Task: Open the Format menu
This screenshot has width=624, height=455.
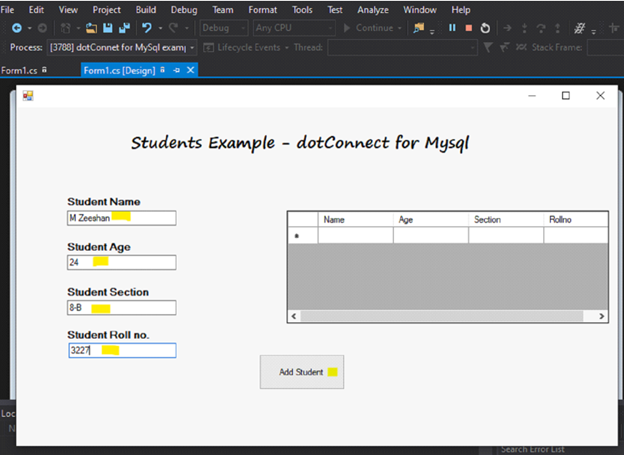Action: pyautogui.click(x=263, y=10)
